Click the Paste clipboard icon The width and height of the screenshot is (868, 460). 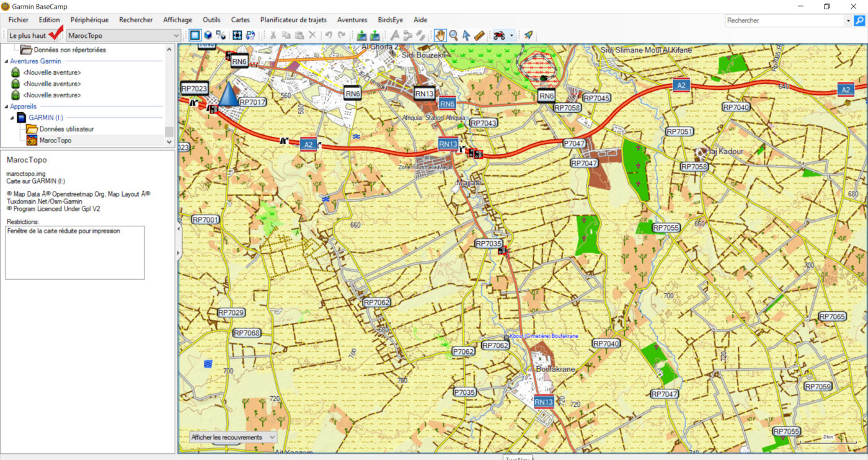(299, 35)
